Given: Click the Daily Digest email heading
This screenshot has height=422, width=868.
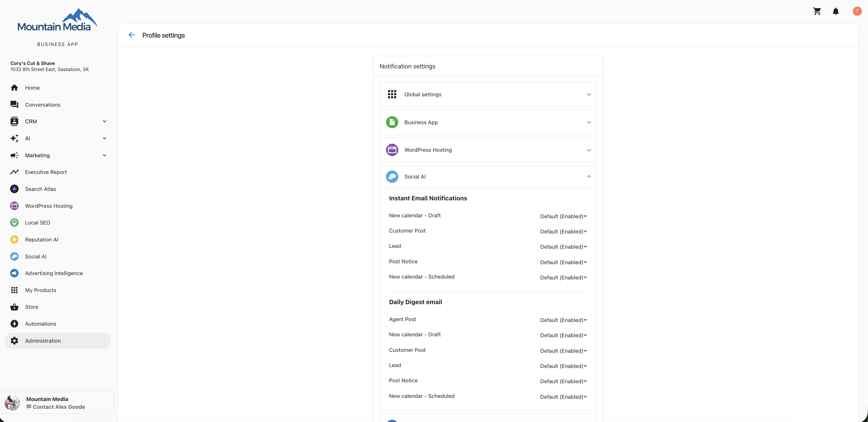Looking at the screenshot, I should tap(415, 302).
